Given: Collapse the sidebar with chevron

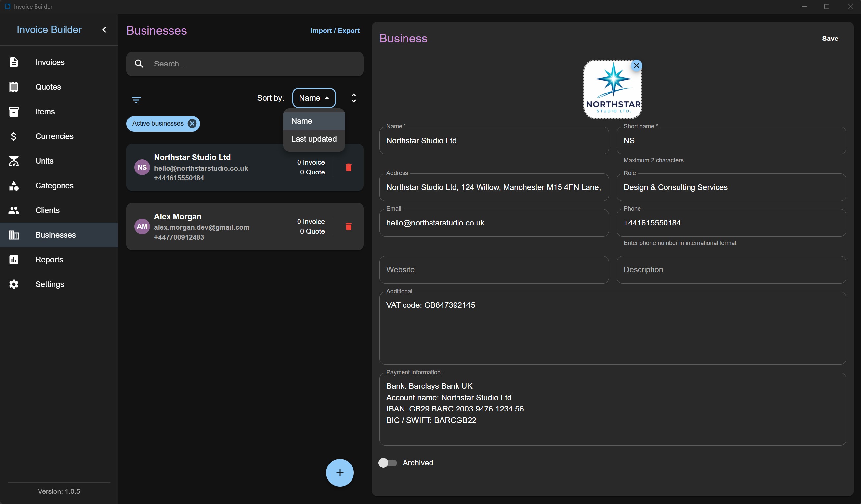Looking at the screenshot, I should (104, 30).
